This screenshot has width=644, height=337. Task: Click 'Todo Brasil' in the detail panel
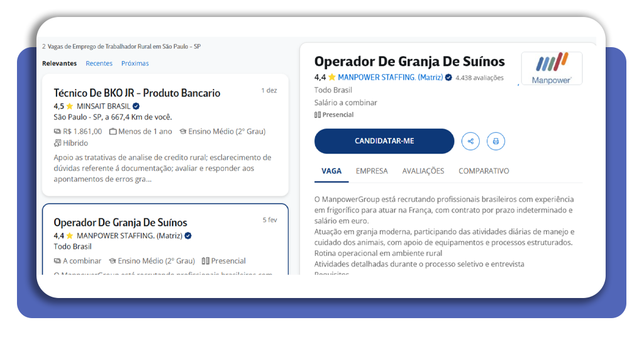pos(333,90)
